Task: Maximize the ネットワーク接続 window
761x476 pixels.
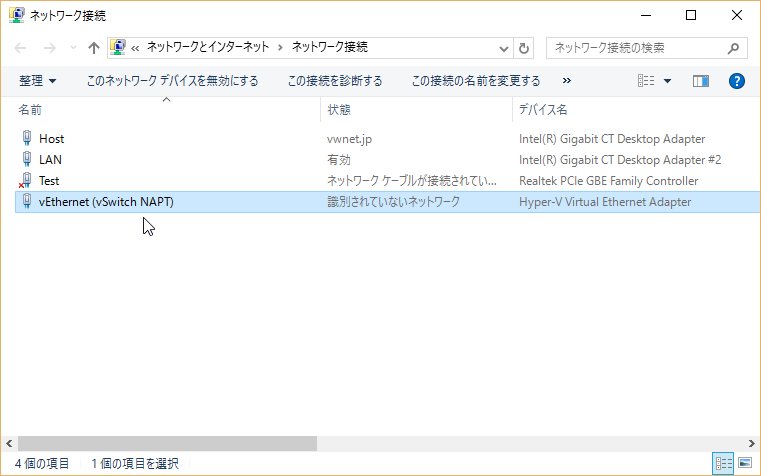Action: 691,16
